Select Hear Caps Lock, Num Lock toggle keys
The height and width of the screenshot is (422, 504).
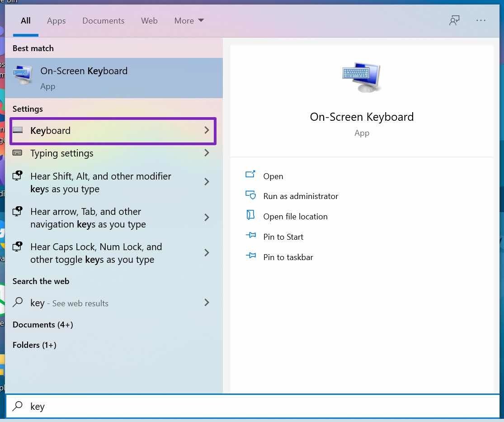pyautogui.click(x=114, y=253)
